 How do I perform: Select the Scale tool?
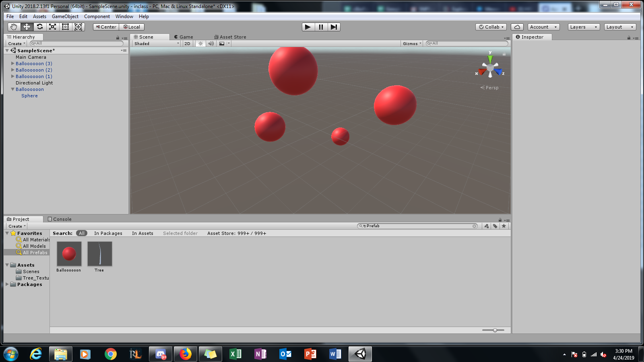pos(52,27)
